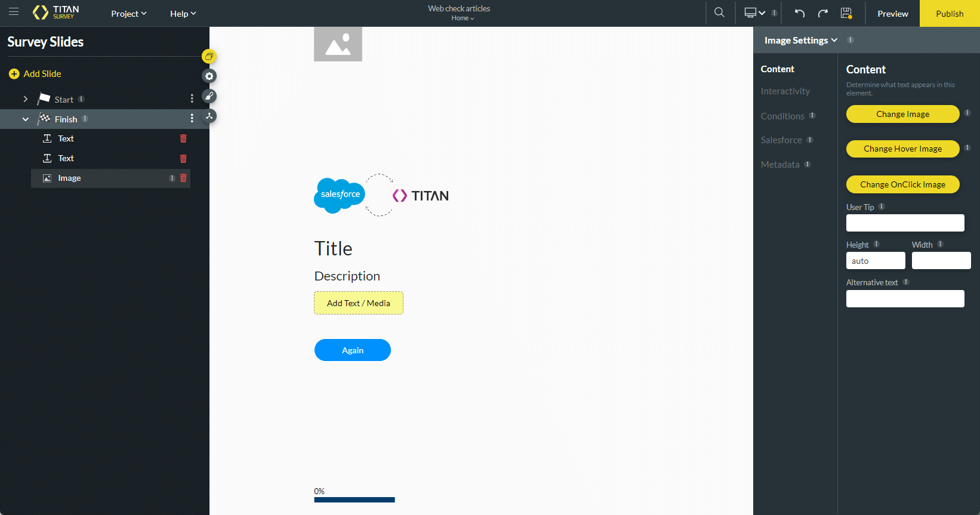
Task: Click the info icon beside the Conditions tab
Action: [x=812, y=115]
